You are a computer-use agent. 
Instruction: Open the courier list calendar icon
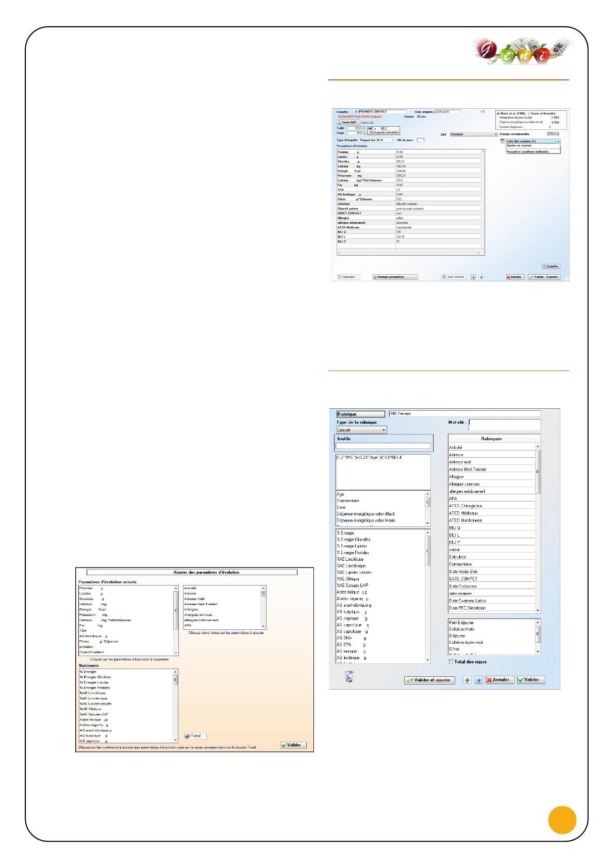[503, 141]
